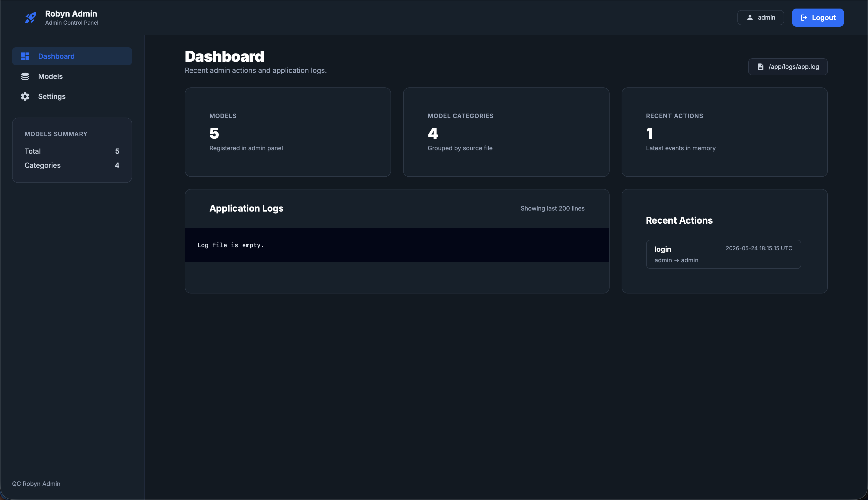Click 'admin → admin' text in login entry

676,260
